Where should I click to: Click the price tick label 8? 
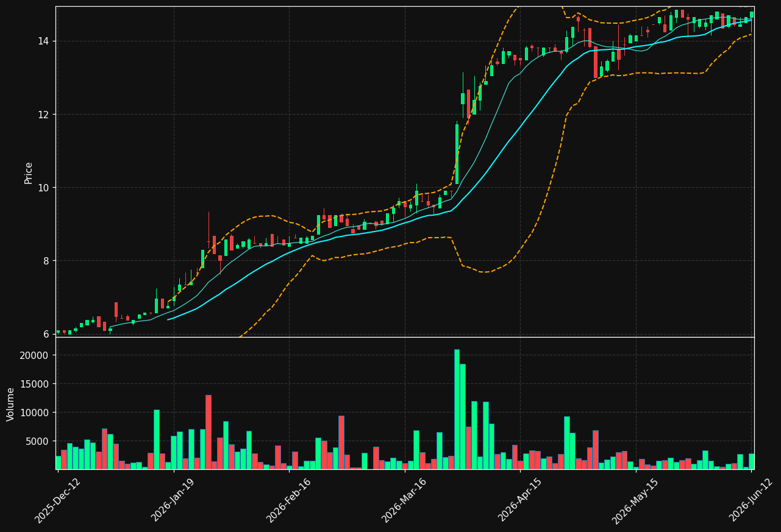pos(47,261)
